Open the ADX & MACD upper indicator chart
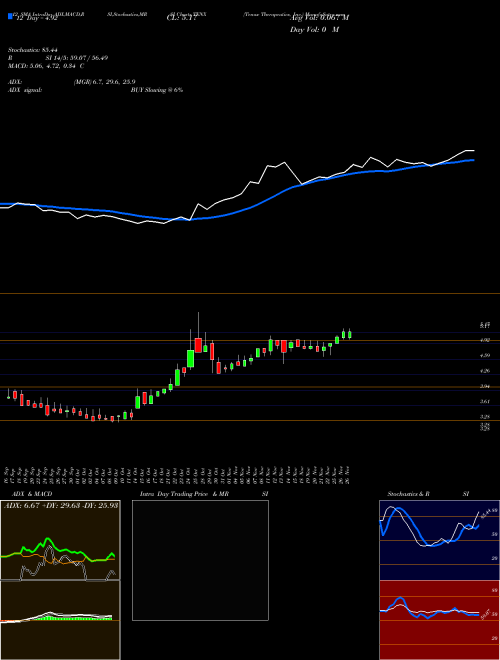The height and width of the screenshot is (660, 500). (x=60, y=540)
